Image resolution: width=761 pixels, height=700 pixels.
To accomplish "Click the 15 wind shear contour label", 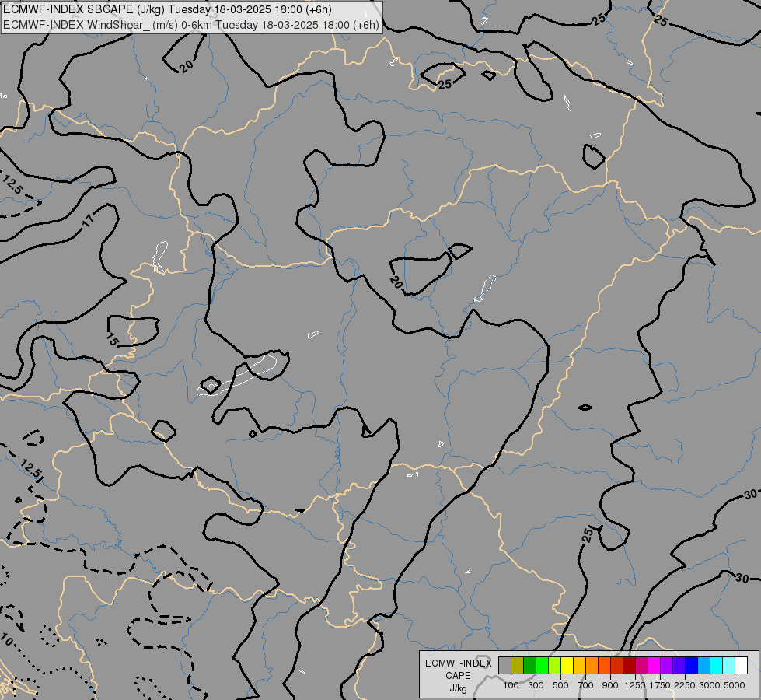I will tap(111, 339).
